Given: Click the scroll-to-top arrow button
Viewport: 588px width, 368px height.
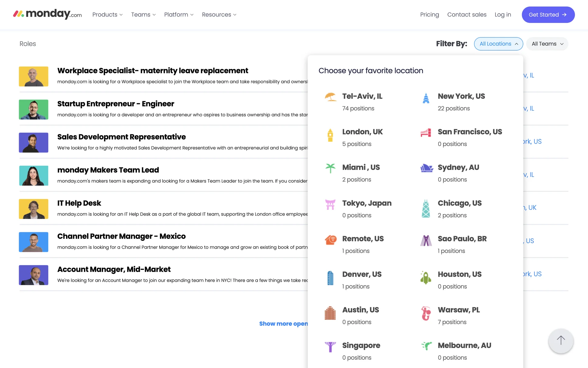Looking at the screenshot, I should click(x=561, y=340).
